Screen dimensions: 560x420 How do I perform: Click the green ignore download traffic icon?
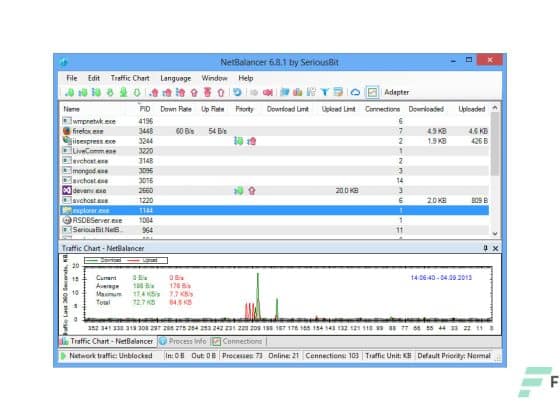tap(124, 92)
